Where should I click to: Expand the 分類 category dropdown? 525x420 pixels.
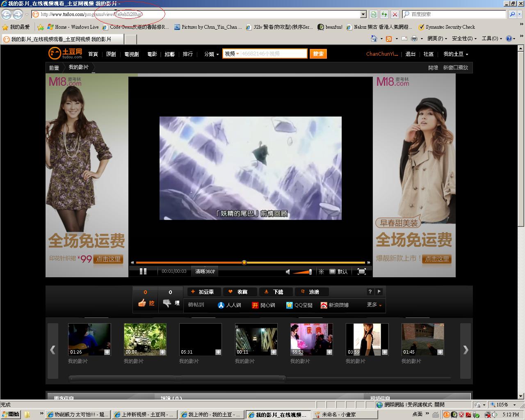212,54
